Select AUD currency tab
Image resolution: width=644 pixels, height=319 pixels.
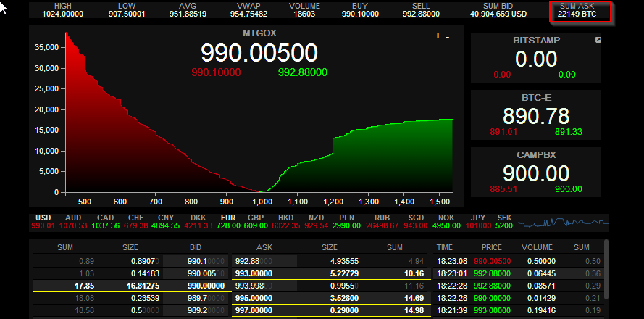[73, 222]
